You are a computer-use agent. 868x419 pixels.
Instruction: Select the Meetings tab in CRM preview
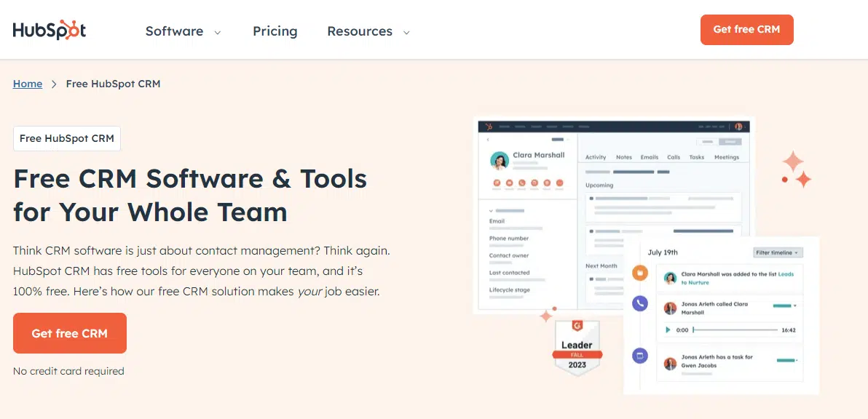[x=726, y=157]
